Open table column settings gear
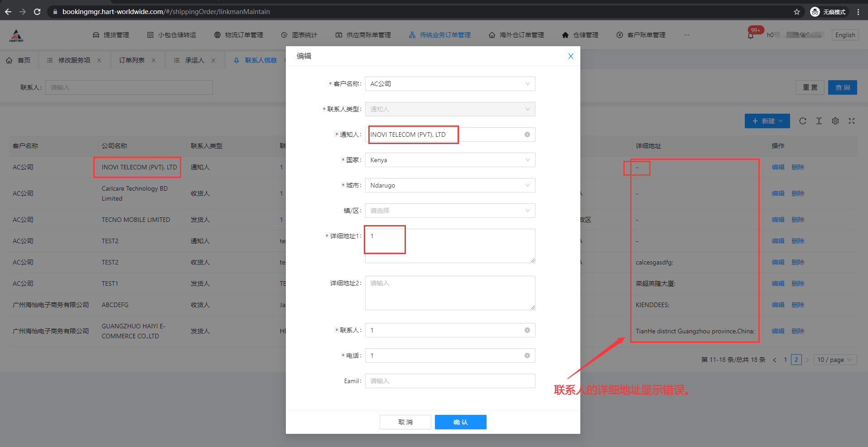 [x=835, y=121]
